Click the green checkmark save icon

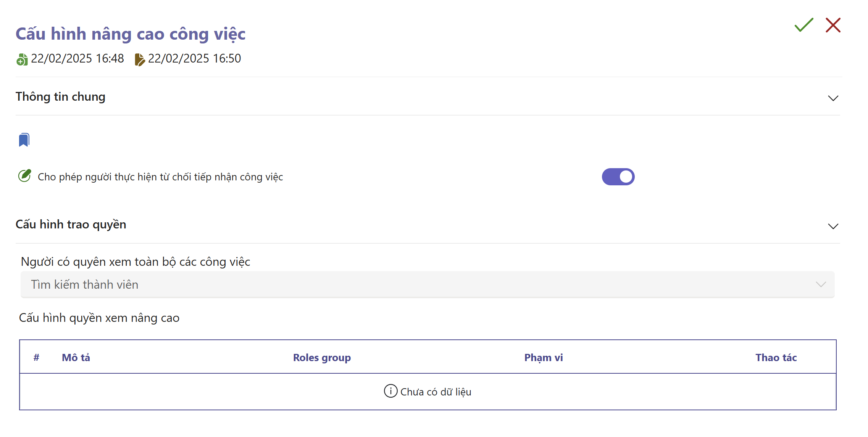pyautogui.click(x=803, y=25)
